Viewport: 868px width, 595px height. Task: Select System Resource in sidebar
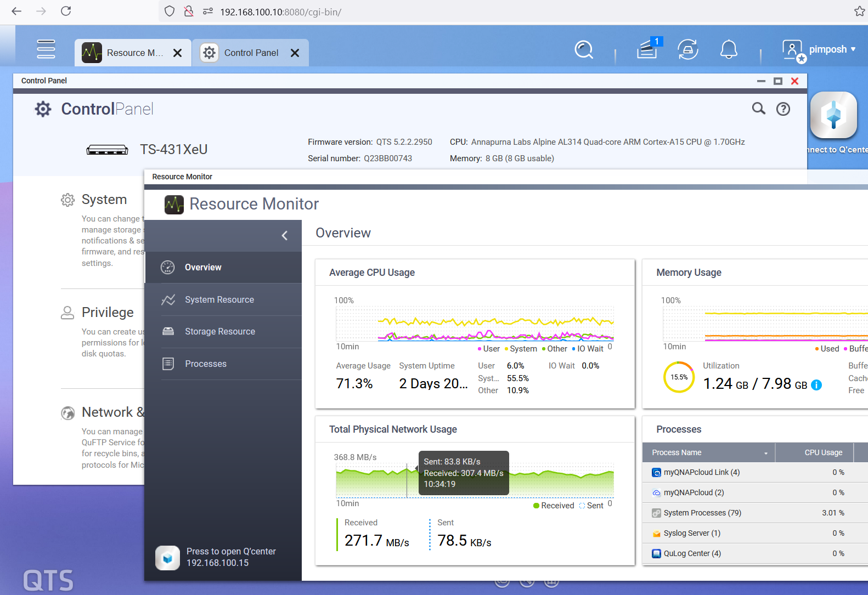223,299
